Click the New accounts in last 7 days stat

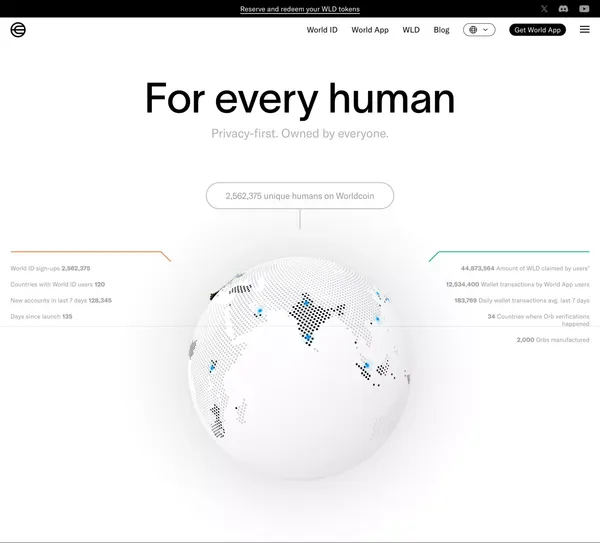(x=61, y=300)
